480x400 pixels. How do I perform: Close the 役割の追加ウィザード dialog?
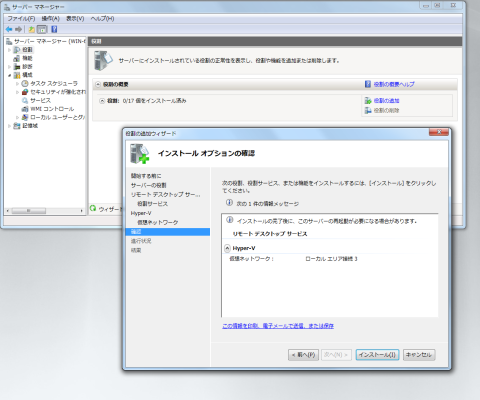pyautogui.click(x=439, y=132)
